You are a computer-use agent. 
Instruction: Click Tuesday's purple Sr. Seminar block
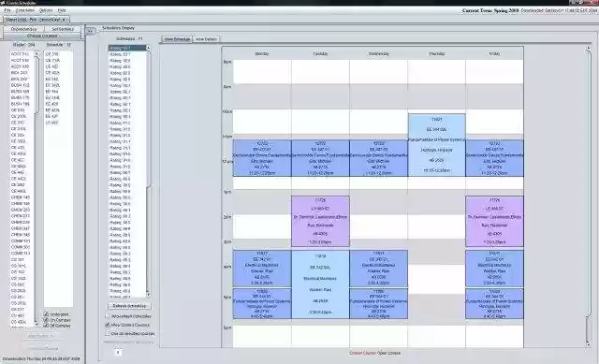click(320, 221)
